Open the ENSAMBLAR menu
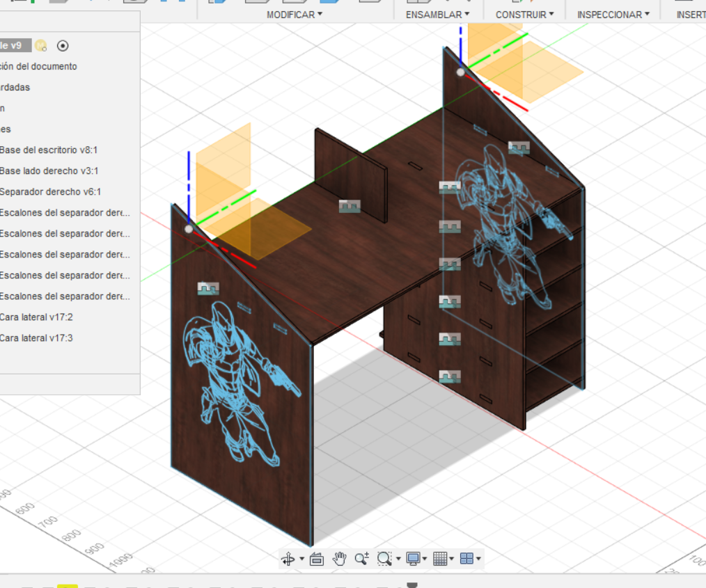The image size is (706, 588). point(437,15)
